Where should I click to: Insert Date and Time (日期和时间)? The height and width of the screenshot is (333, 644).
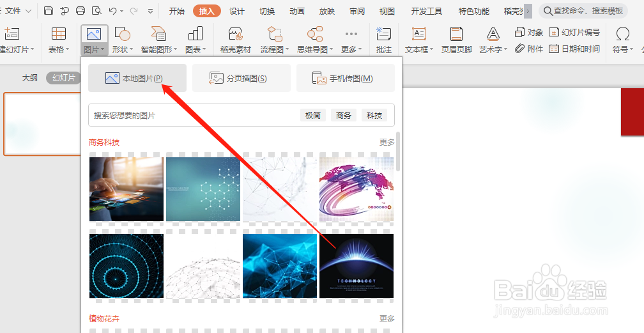coord(574,49)
